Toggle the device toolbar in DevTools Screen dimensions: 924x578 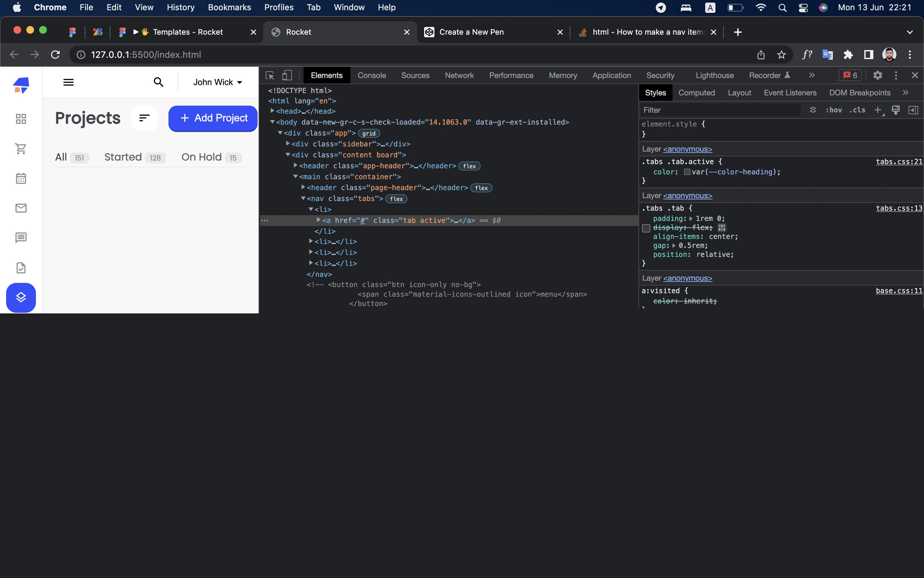pos(287,75)
